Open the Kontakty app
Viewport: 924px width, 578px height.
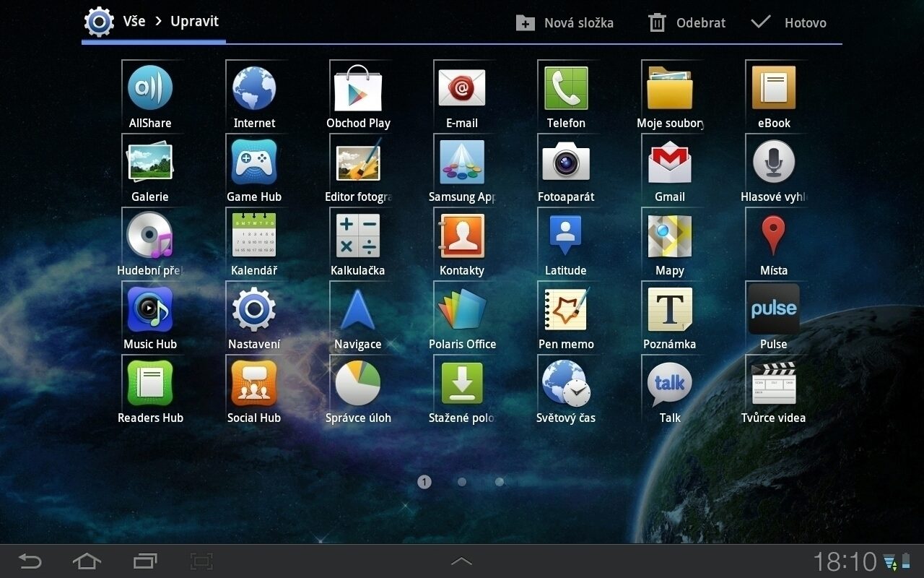[x=462, y=236]
